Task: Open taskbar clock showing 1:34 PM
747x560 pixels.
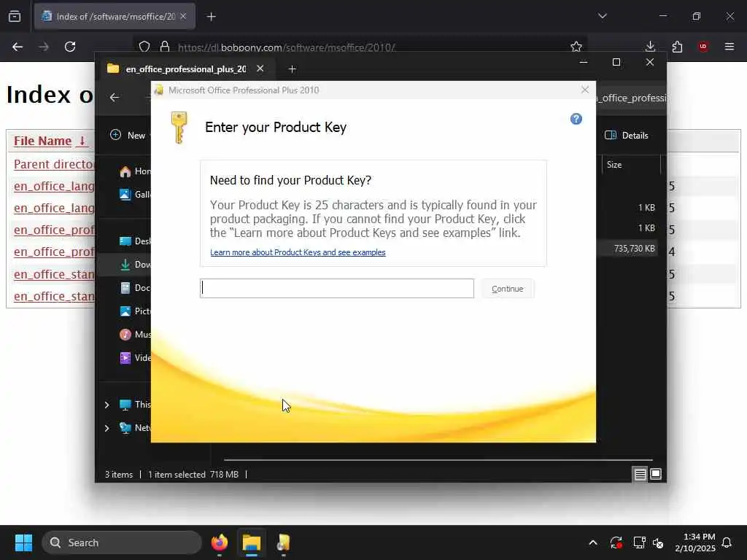Action: pyautogui.click(x=695, y=542)
